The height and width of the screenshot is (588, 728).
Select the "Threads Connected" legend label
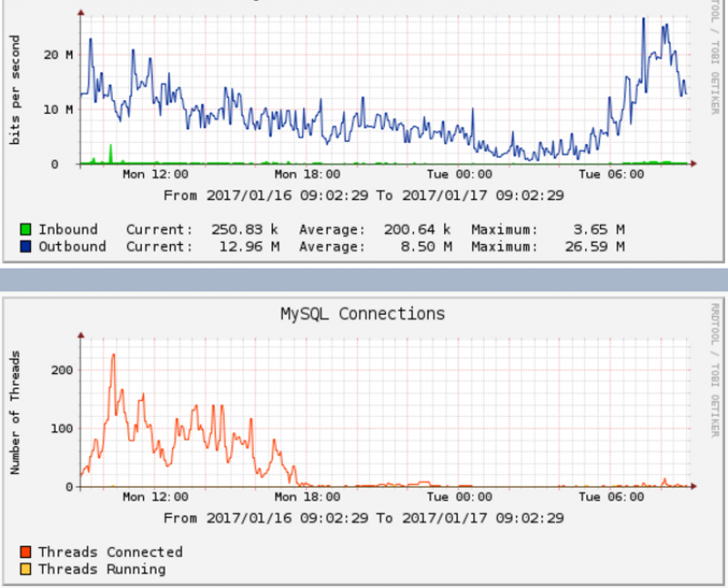(110, 552)
